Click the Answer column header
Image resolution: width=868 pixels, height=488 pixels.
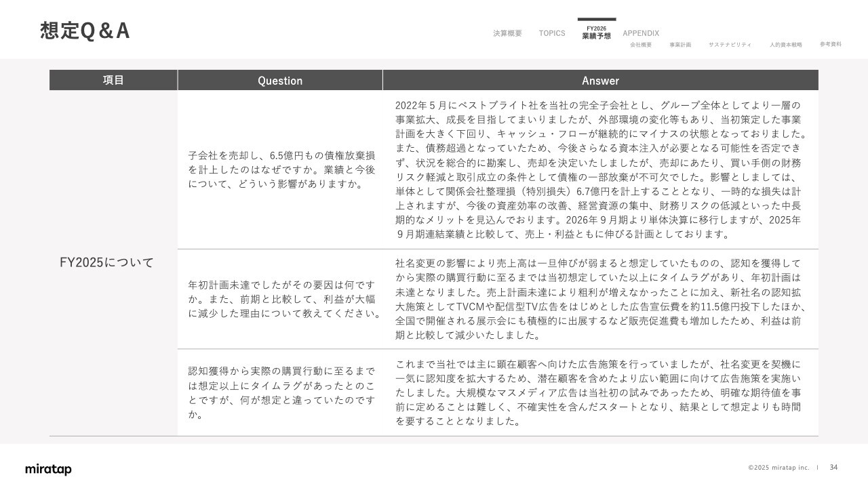click(x=600, y=81)
